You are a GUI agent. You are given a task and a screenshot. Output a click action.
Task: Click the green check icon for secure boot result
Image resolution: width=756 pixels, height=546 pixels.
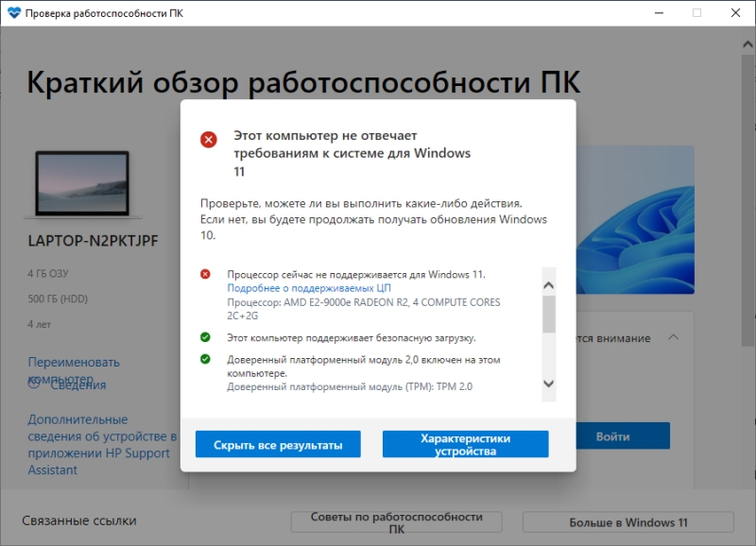(205, 337)
